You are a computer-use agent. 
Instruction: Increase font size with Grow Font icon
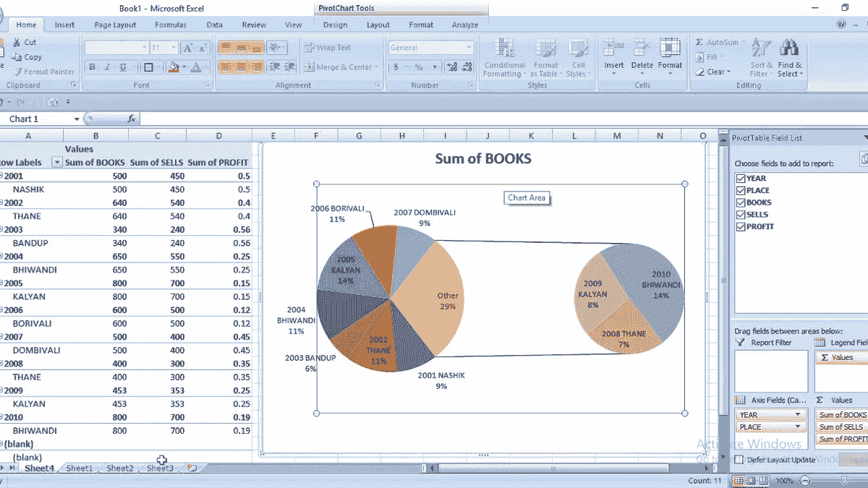187,48
